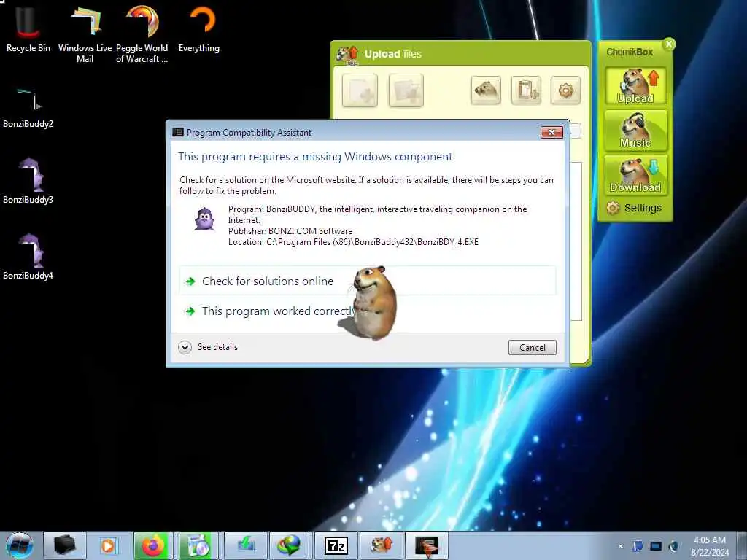Image resolution: width=747 pixels, height=560 pixels.
Task: Open the gear settings button in Upload files
Action: click(565, 90)
